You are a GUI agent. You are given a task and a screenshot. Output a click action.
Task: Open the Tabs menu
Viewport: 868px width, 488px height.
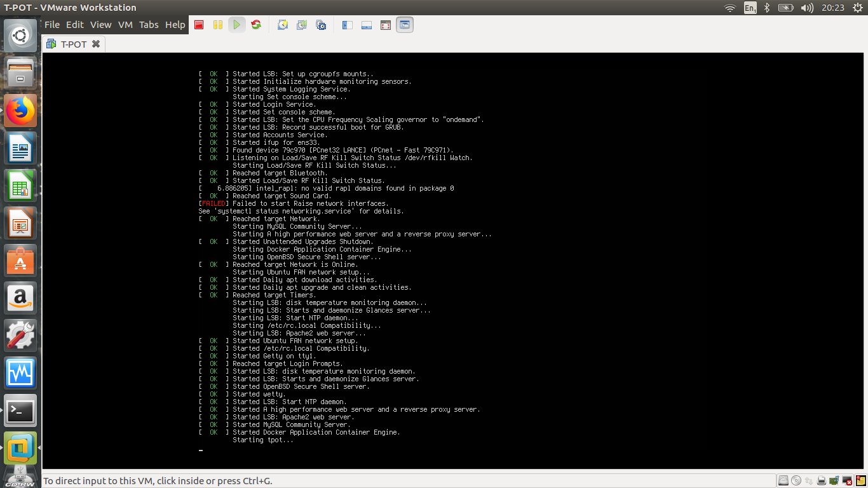[x=149, y=25]
